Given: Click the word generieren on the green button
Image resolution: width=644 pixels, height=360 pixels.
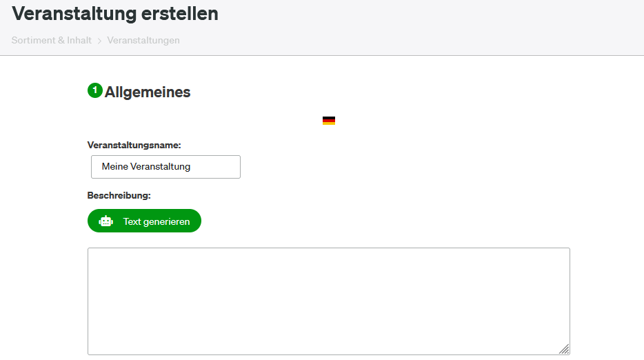Looking at the screenshot, I should pyautogui.click(x=167, y=222).
